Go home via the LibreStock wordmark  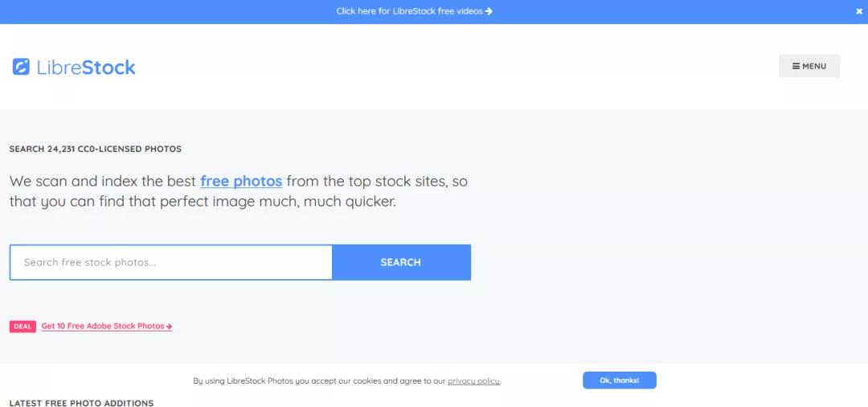[x=86, y=67]
